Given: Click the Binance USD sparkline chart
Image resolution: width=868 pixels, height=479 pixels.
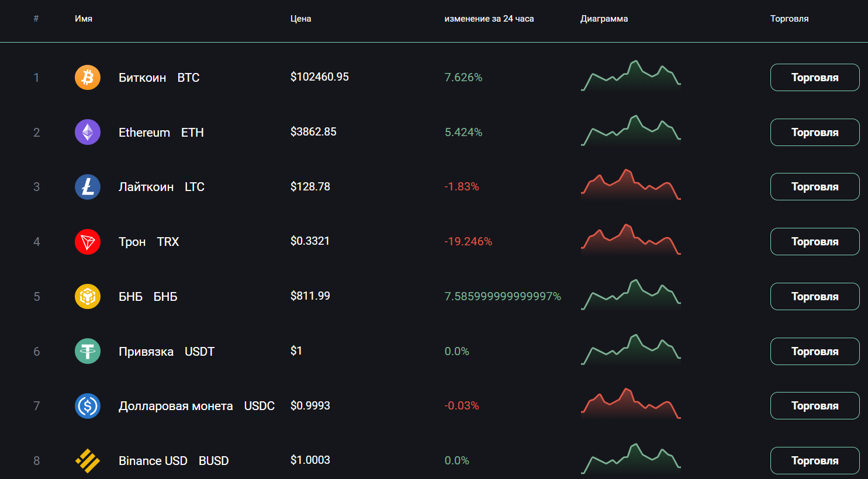Looking at the screenshot, I should [631, 459].
